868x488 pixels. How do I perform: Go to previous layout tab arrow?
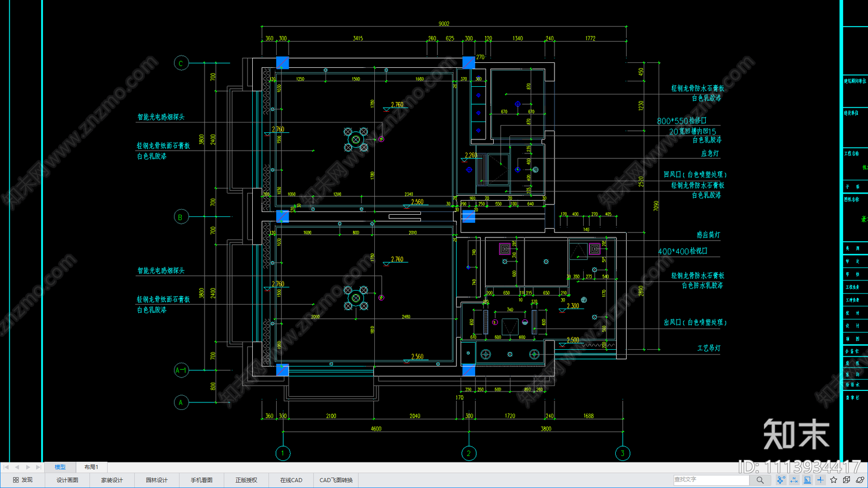click(x=17, y=467)
